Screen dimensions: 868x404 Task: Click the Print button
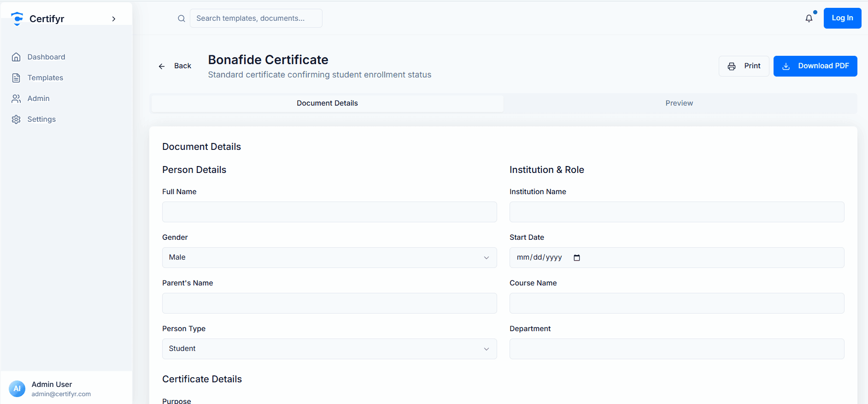pyautogui.click(x=744, y=66)
